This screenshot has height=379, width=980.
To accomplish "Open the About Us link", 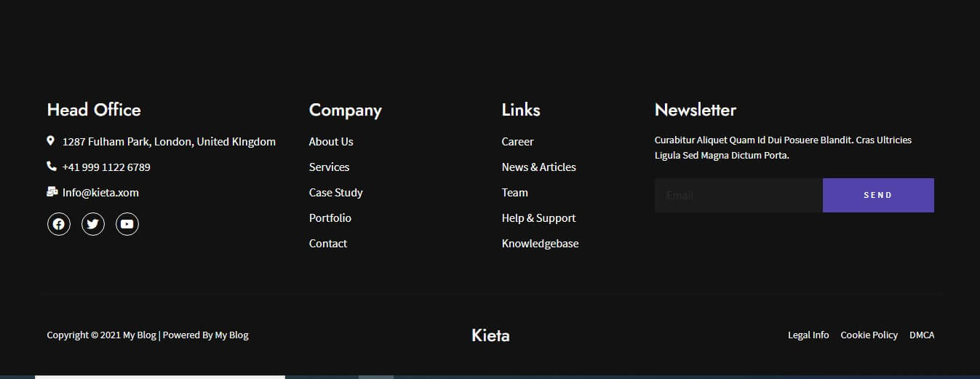I will point(331,142).
